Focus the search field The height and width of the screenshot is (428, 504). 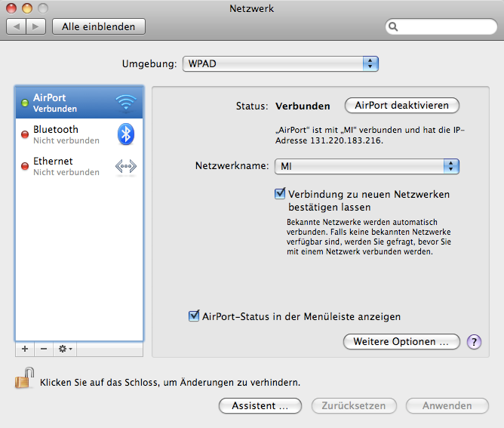pos(441,26)
